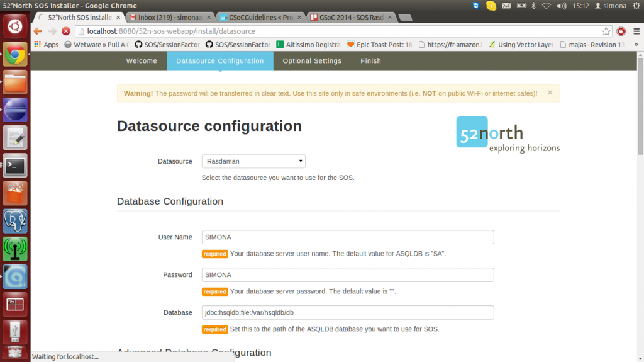
Task: Open the Apps bookmarks shortcut
Action: pos(47,45)
